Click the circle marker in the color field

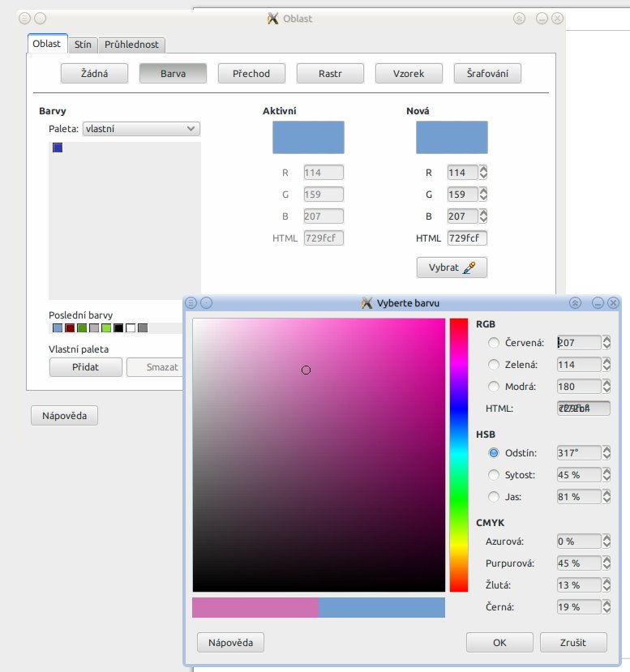click(306, 370)
